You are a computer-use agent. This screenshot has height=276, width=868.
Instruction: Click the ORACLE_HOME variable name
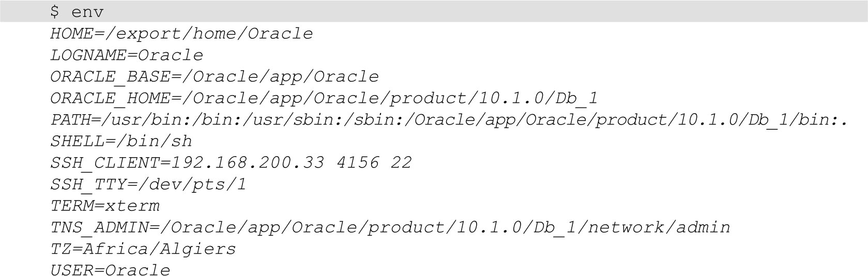(110, 98)
